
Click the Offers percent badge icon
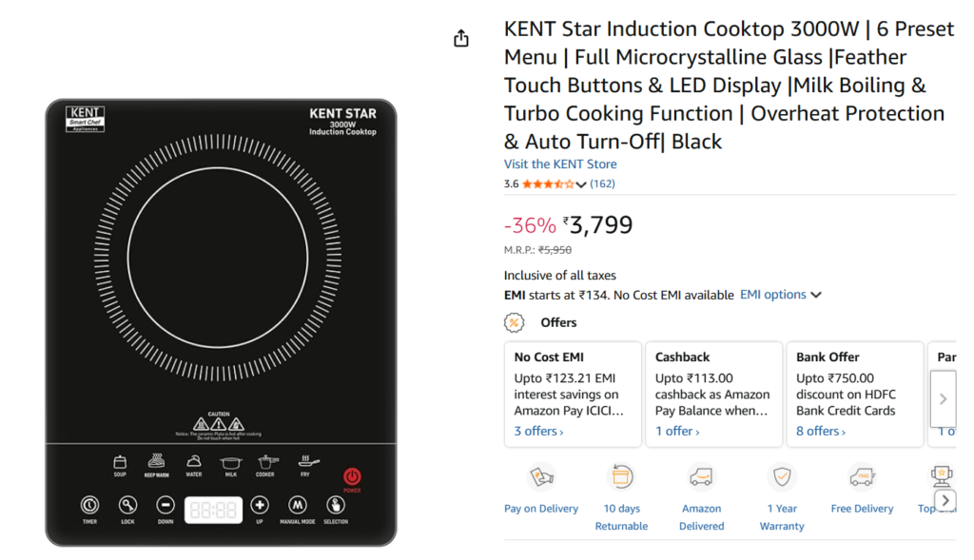515,322
